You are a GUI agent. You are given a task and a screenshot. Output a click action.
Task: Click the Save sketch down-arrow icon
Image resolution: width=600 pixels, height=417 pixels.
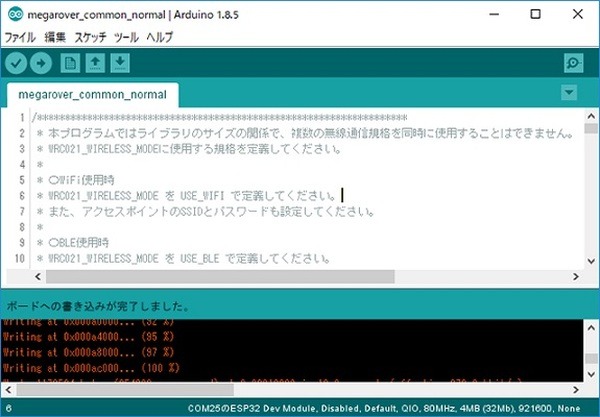point(120,64)
